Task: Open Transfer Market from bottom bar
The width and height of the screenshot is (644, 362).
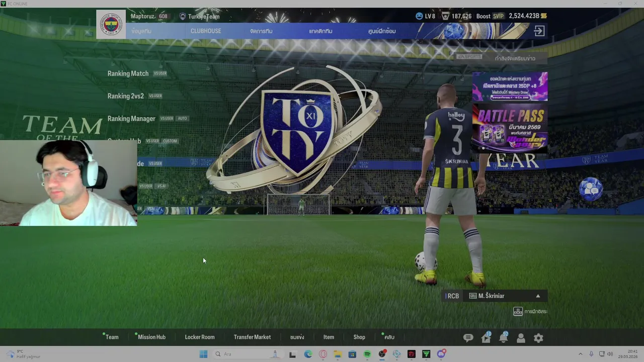Action: click(x=252, y=337)
